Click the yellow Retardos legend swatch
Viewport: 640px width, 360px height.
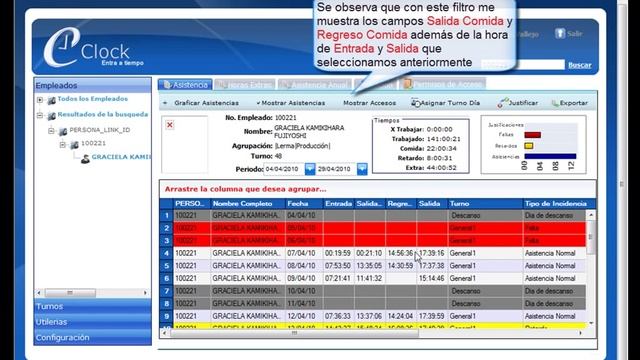point(529,146)
